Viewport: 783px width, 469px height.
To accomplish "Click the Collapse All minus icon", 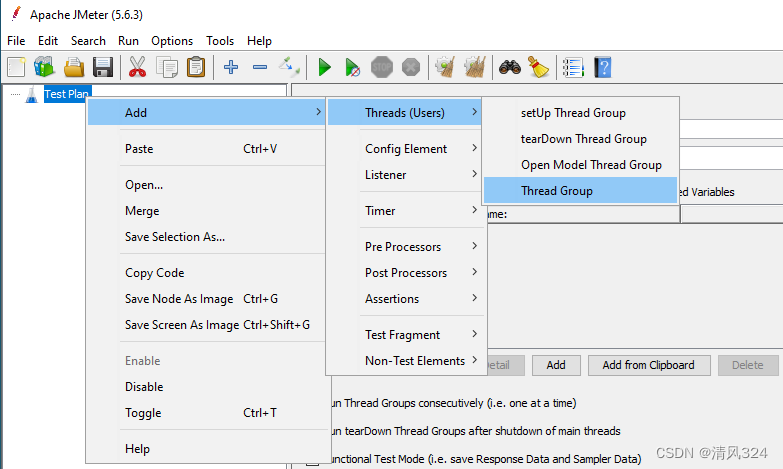I will [260, 67].
